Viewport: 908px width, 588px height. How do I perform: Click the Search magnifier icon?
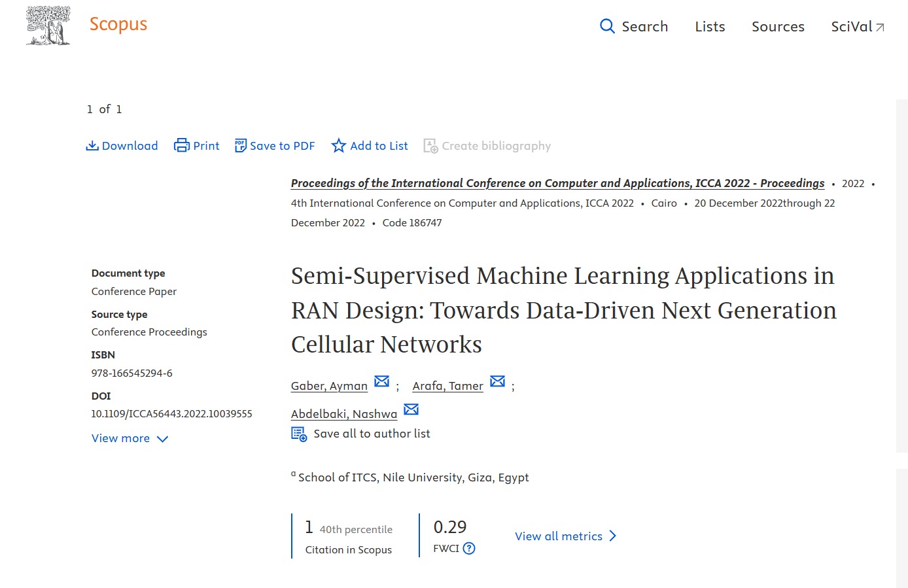click(607, 26)
